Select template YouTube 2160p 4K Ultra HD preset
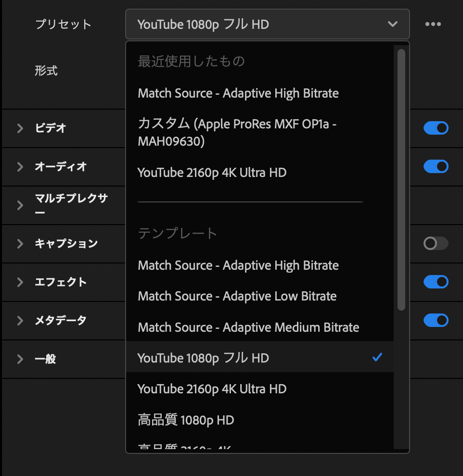This screenshot has width=463, height=476. coord(260,389)
